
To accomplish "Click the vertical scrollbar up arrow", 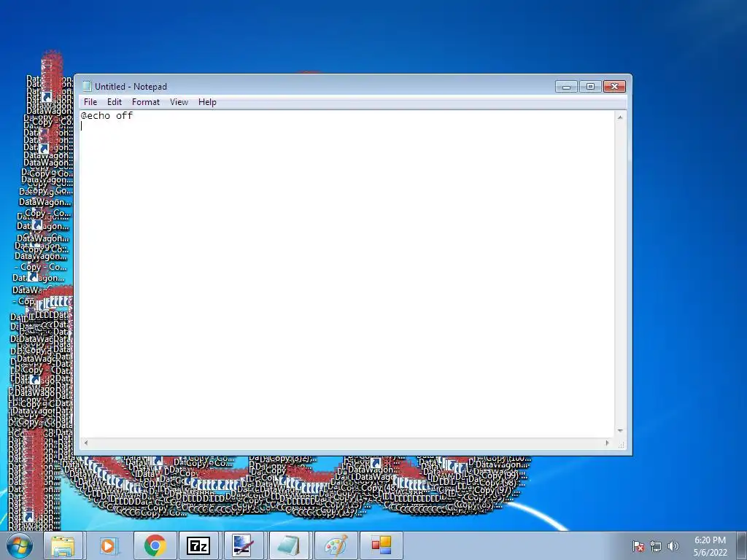I will pyautogui.click(x=620, y=117).
